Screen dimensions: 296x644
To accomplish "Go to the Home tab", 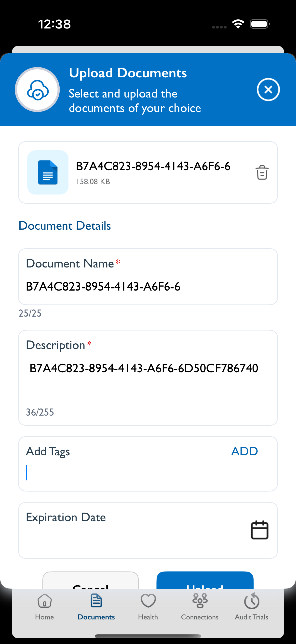I will [44, 606].
